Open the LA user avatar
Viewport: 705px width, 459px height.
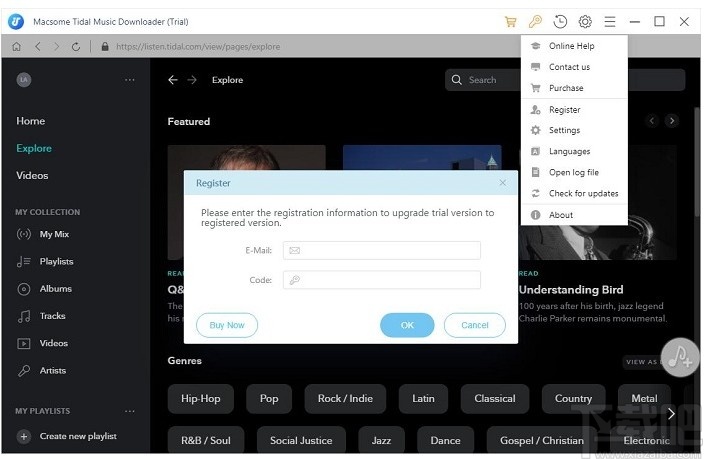click(x=24, y=80)
